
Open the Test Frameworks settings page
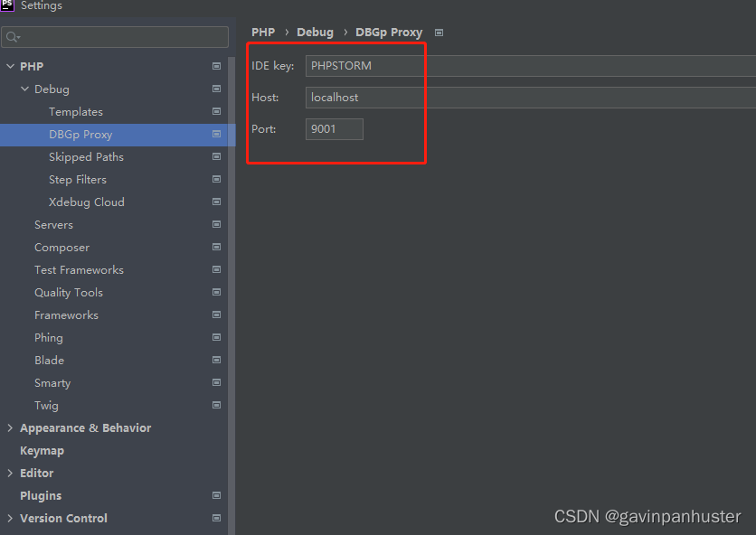click(79, 270)
